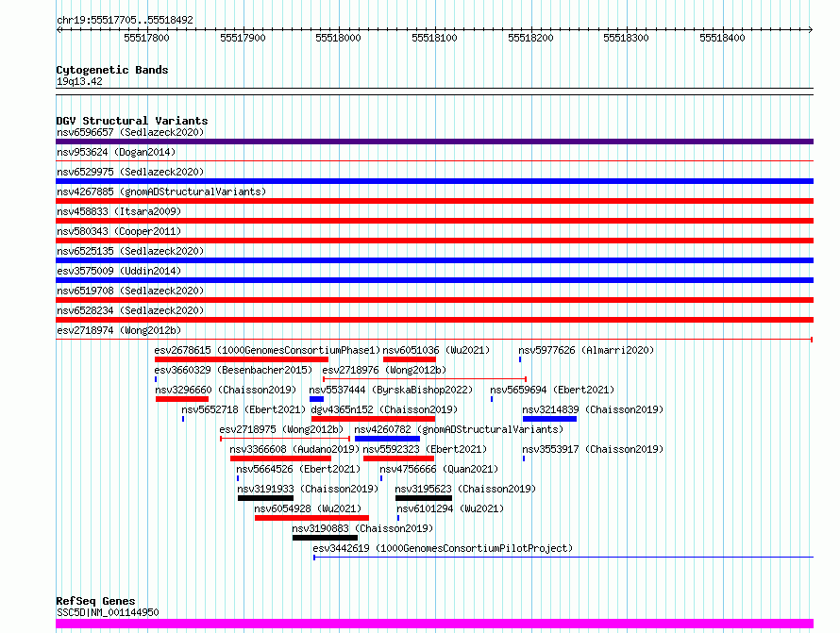Open nsv4267885 (gnomADStructuralVariants) entry

(161, 192)
